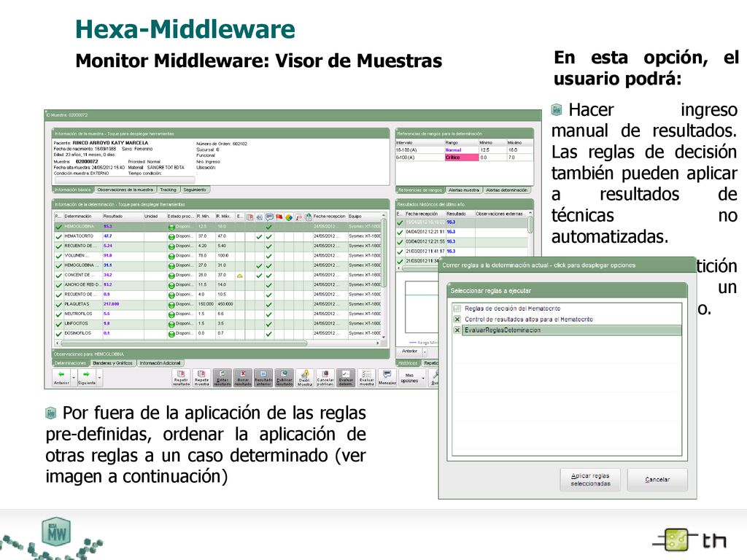Click the Siguiente green arrow button
This screenshot has height=560, width=747.
coord(87,378)
